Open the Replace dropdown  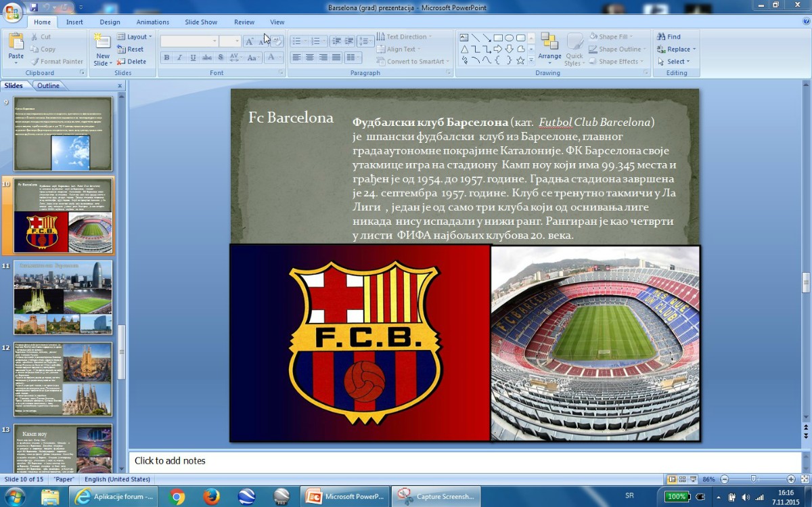click(677, 49)
